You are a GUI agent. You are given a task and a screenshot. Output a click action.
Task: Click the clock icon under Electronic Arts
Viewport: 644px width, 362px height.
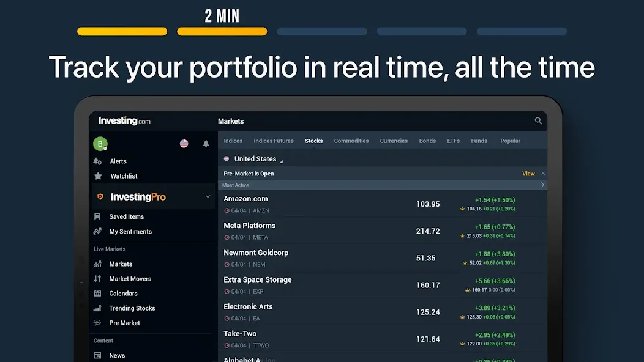[227, 319]
